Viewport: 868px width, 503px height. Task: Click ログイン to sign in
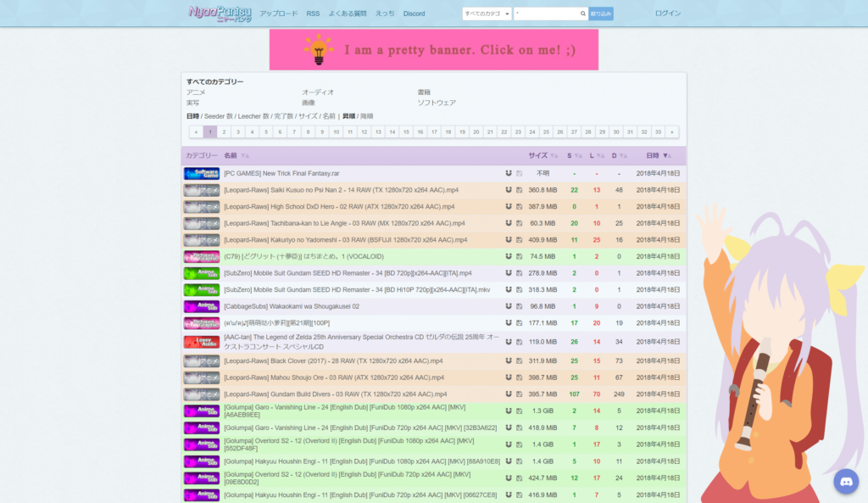coord(668,14)
